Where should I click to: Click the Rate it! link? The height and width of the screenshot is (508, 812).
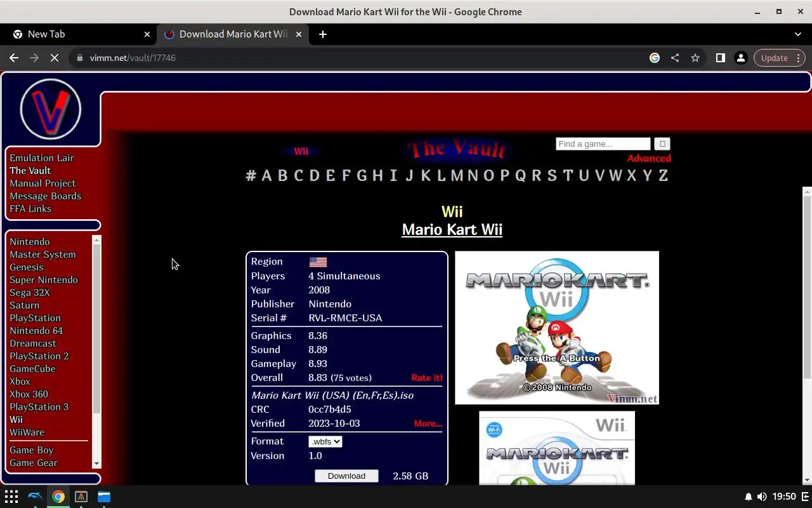(427, 378)
